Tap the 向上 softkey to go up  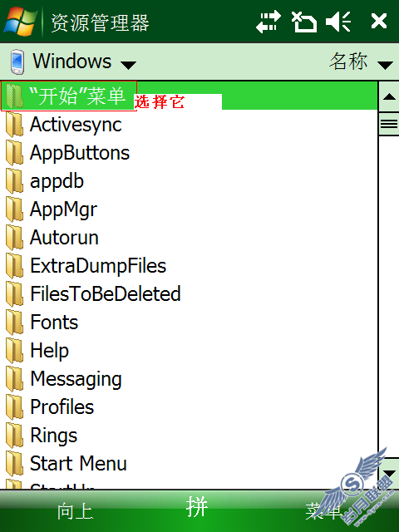click(x=75, y=511)
